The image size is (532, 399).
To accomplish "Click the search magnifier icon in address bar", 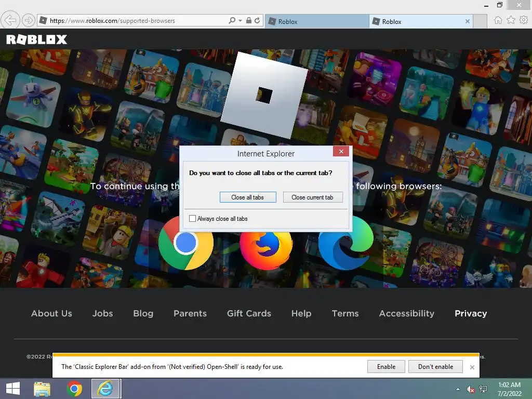I will pos(232,20).
